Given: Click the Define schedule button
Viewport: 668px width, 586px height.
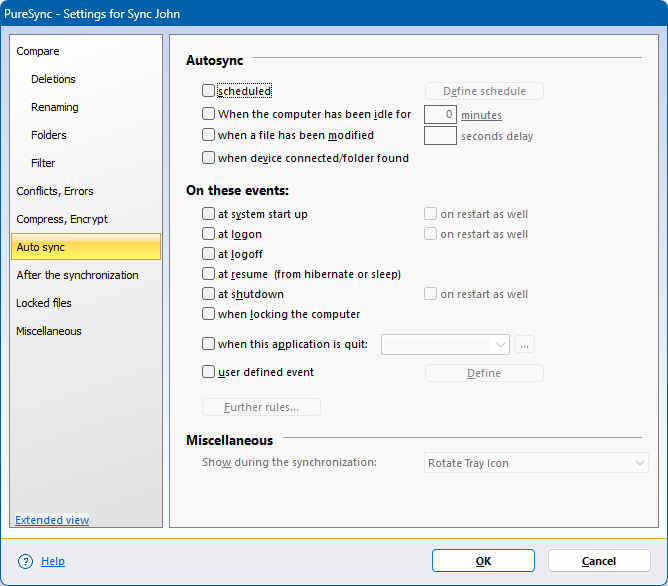Looking at the screenshot, I should (x=484, y=91).
